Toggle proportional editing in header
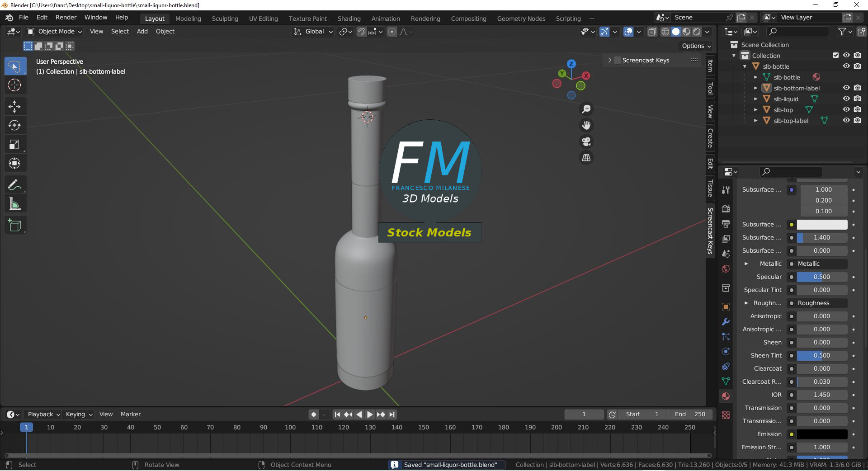 click(x=392, y=32)
